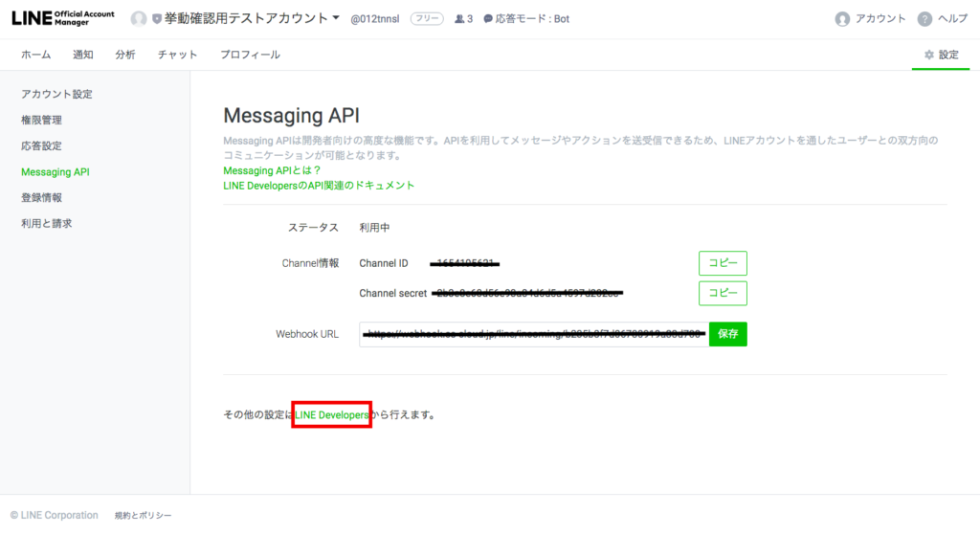Viewport: 980px width, 535px height.
Task: Open LINE DevelopersのAPI関連のドキュメント link
Action: pos(319,186)
